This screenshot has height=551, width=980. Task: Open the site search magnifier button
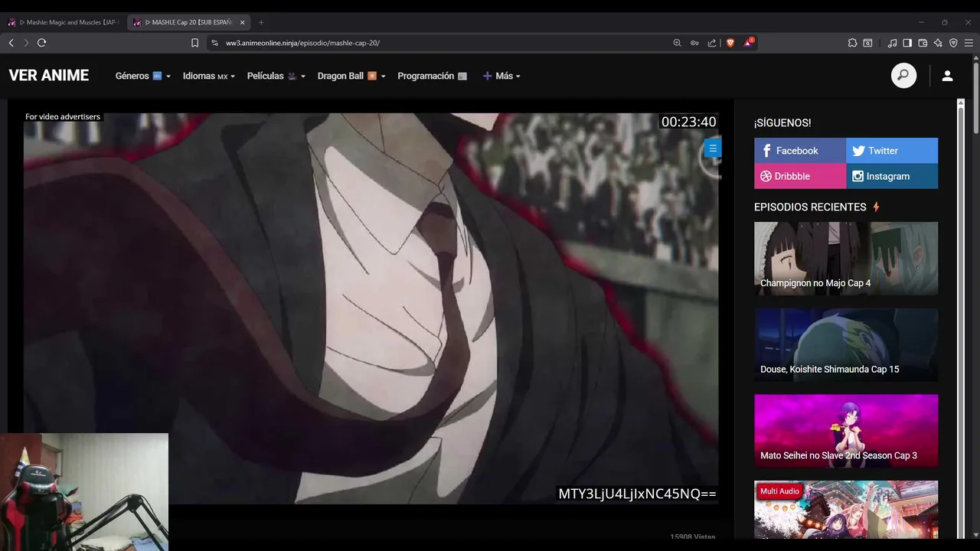903,75
